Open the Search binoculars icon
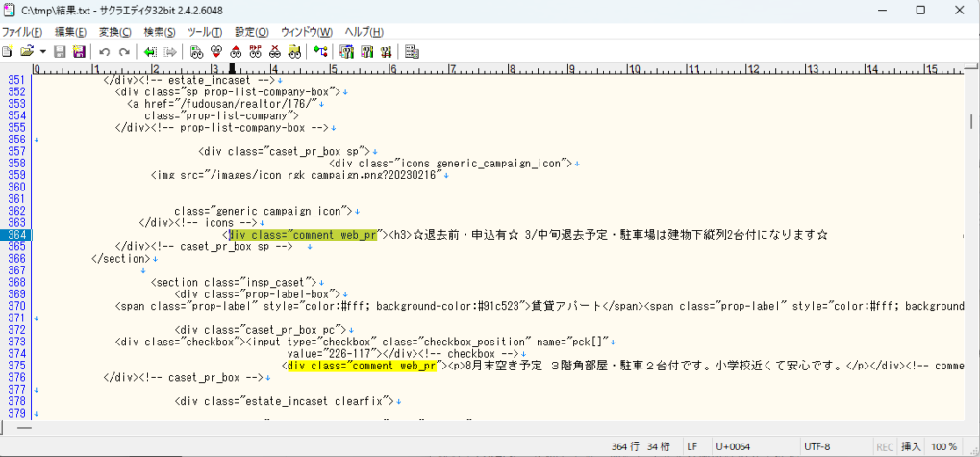The image size is (980, 457). [x=196, y=51]
